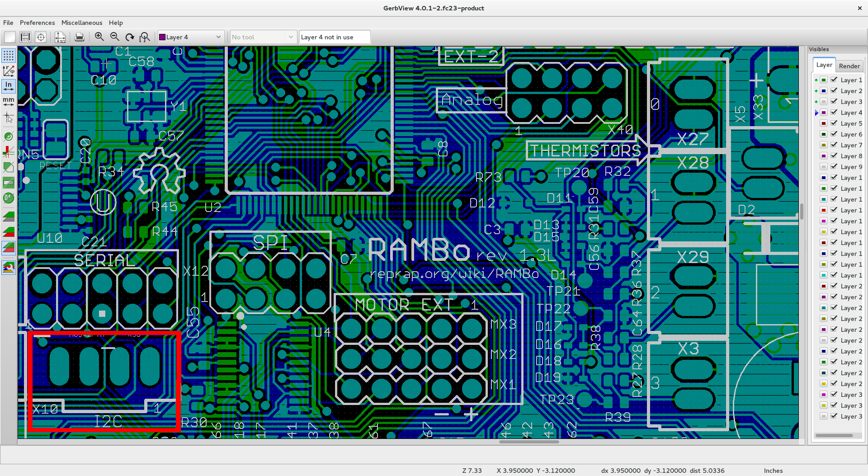Uncheck the Layer 6 visibility checkbox

pyautogui.click(x=834, y=134)
